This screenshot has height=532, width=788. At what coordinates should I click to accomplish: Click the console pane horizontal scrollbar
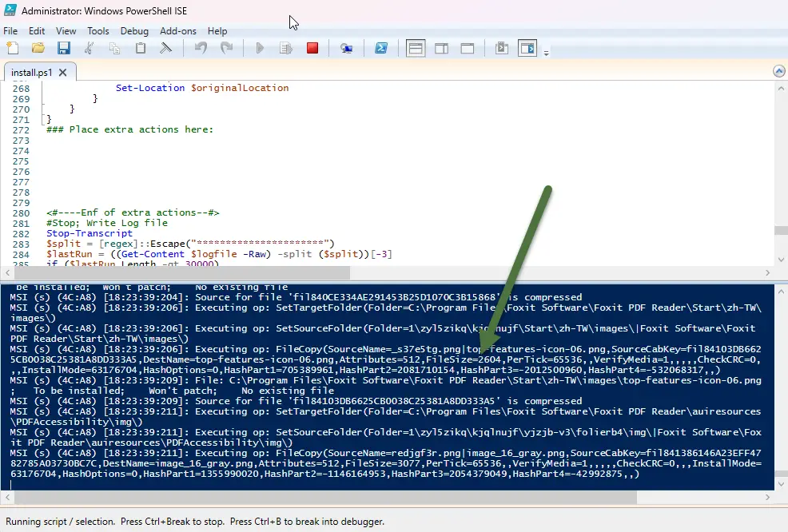[x=320, y=497]
